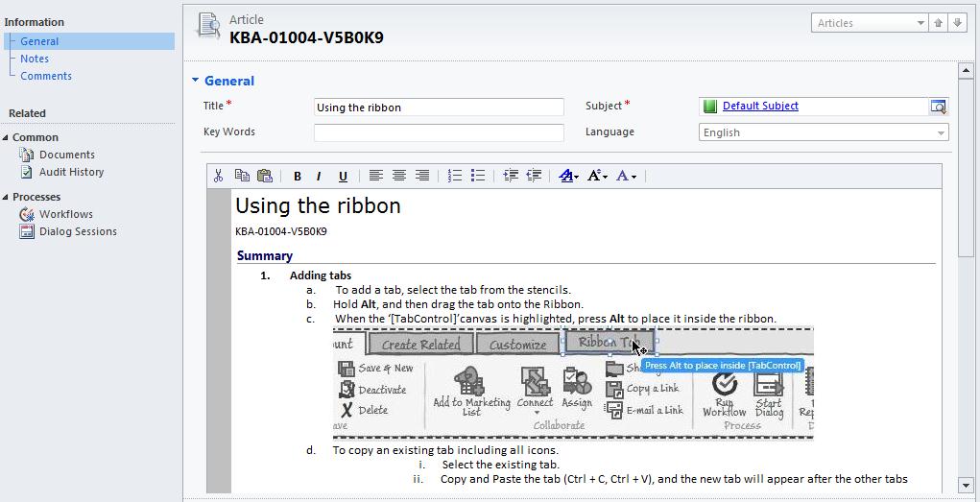Center align the text
Image resolution: width=980 pixels, height=502 pixels.
(x=398, y=176)
